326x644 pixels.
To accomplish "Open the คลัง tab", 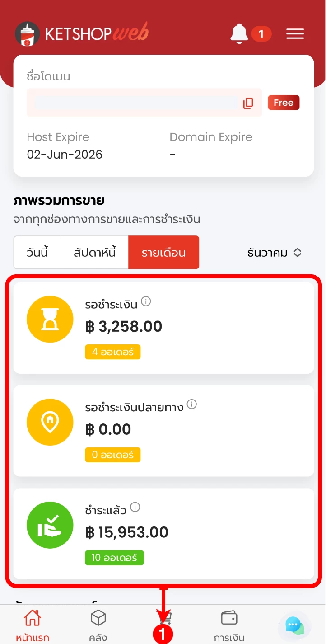I will coord(98,625).
